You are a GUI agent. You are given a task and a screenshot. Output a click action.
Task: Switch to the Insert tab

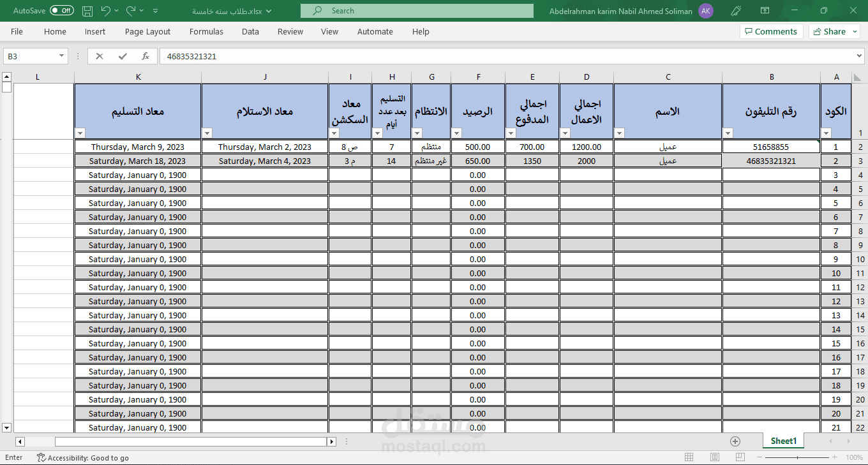(95, 31)
